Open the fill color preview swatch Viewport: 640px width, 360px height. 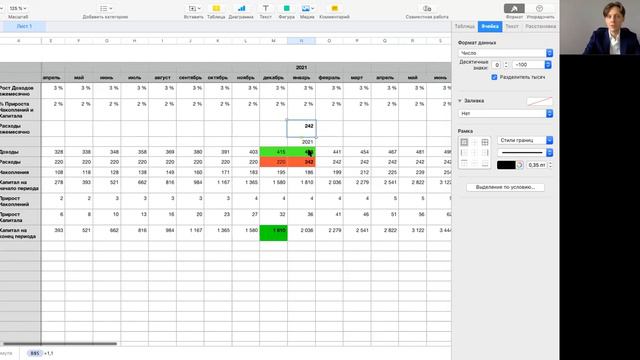pyautogui.click(x=539, y=101)
